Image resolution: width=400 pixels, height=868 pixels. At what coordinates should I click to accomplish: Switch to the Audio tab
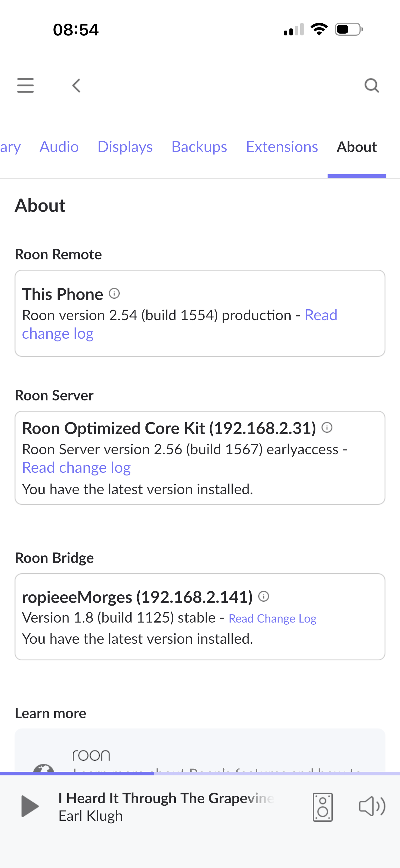59,146
